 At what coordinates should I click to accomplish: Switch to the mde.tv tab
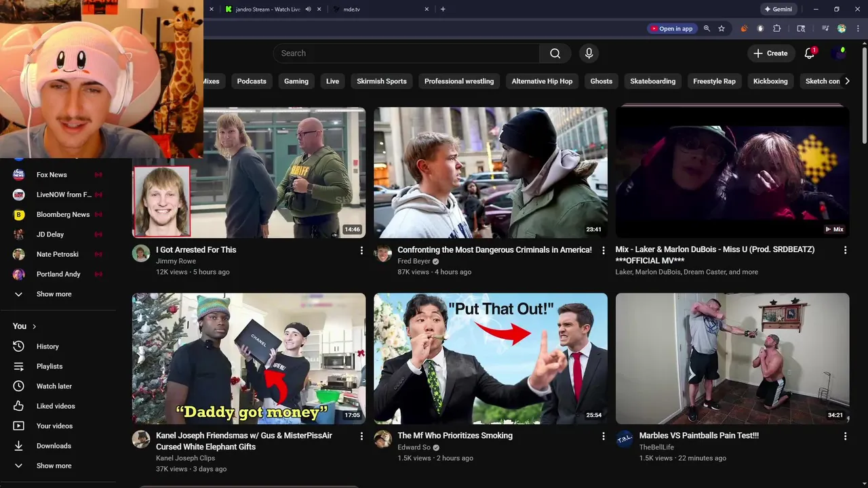[x=380, y=9]
